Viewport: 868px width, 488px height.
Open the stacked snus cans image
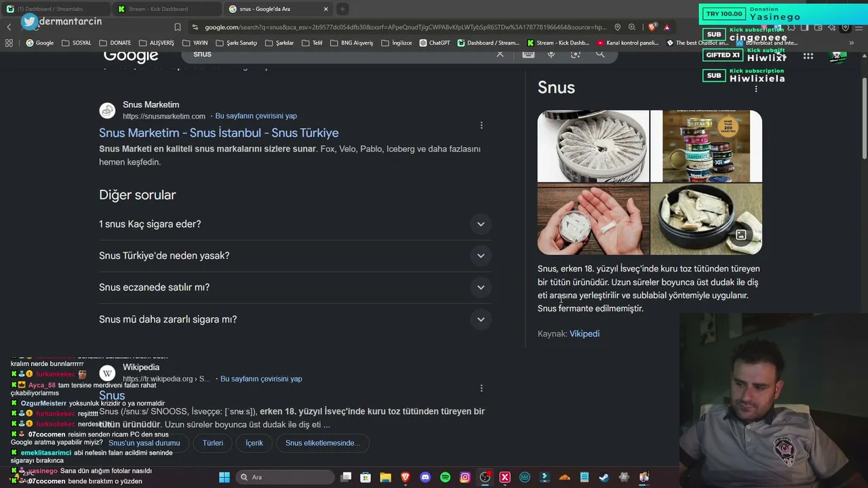tap(706, 146)
